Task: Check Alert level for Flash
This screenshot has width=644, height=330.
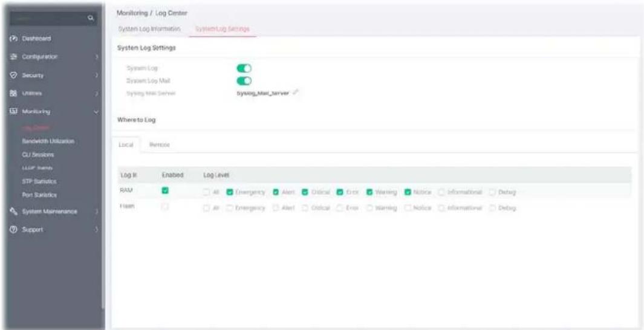Action: (x=276, y=208)
